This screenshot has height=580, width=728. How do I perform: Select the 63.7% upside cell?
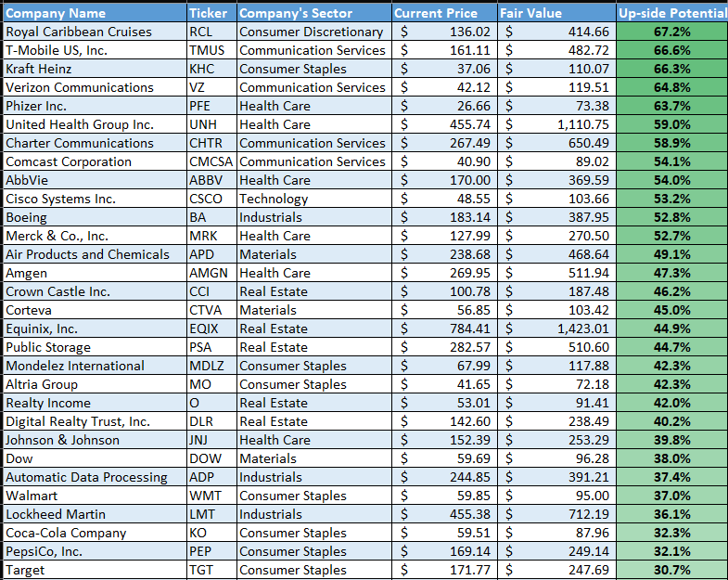[671, 106]
